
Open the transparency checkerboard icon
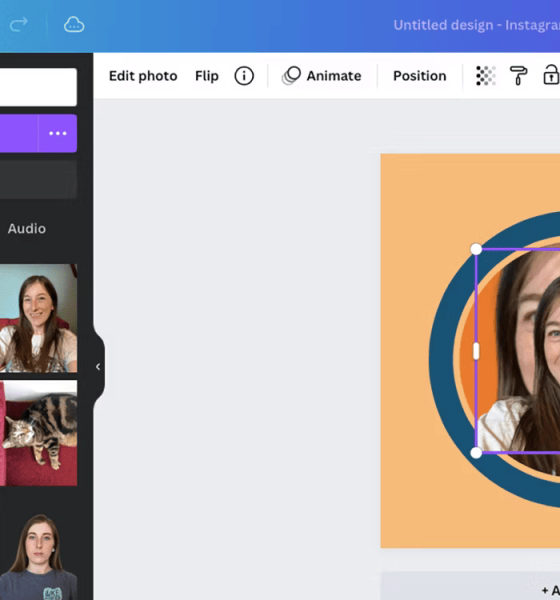click(486, 75)
